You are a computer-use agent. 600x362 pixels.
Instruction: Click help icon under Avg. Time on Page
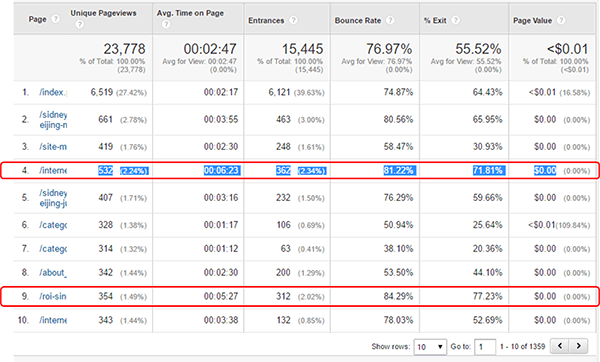(166, 24)
